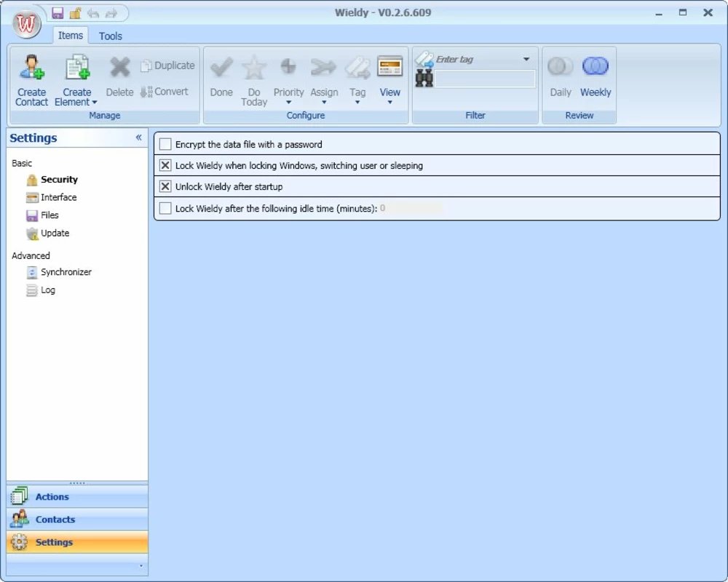Click the Priority icon
Image resolution: width=728 pixels, height=582 pixels.
pos(288,66)
